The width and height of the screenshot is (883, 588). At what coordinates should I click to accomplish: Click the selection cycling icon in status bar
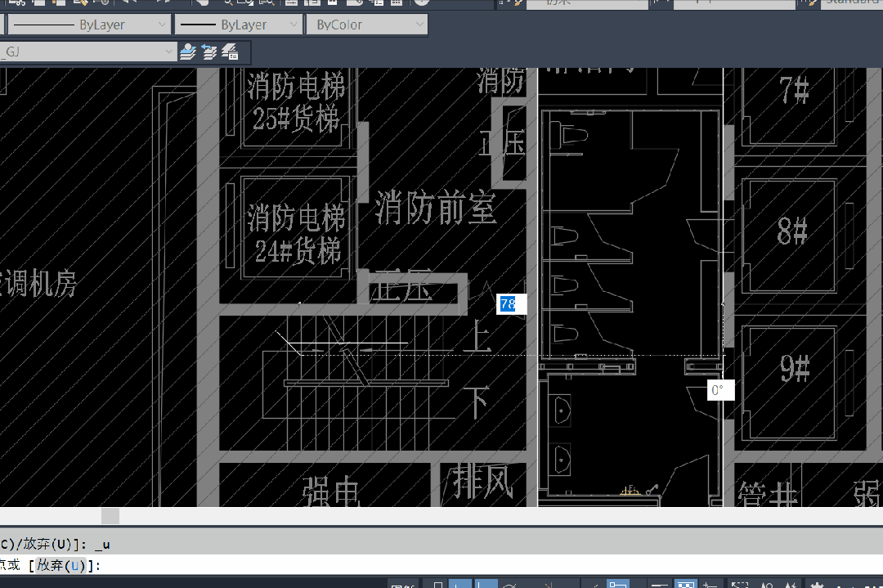click(711, 586)
